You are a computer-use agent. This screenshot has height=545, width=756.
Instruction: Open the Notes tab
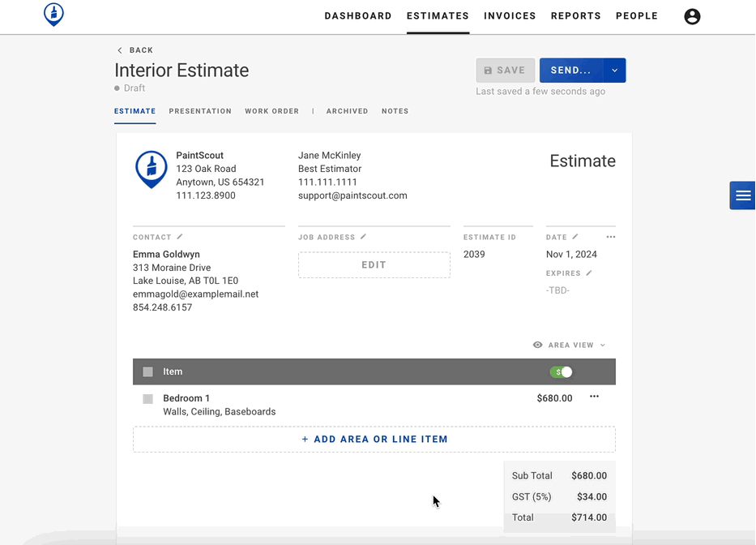tap(395, 111)
